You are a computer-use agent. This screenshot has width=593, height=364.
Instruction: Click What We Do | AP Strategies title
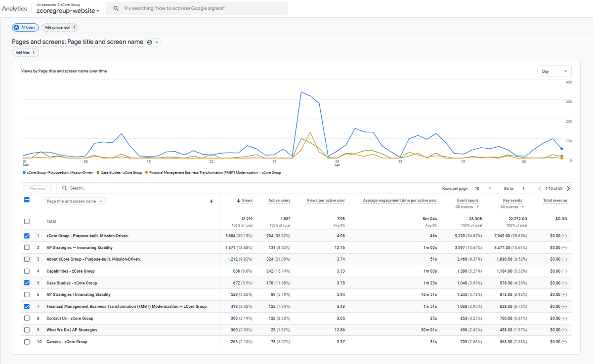coord(72,330)
